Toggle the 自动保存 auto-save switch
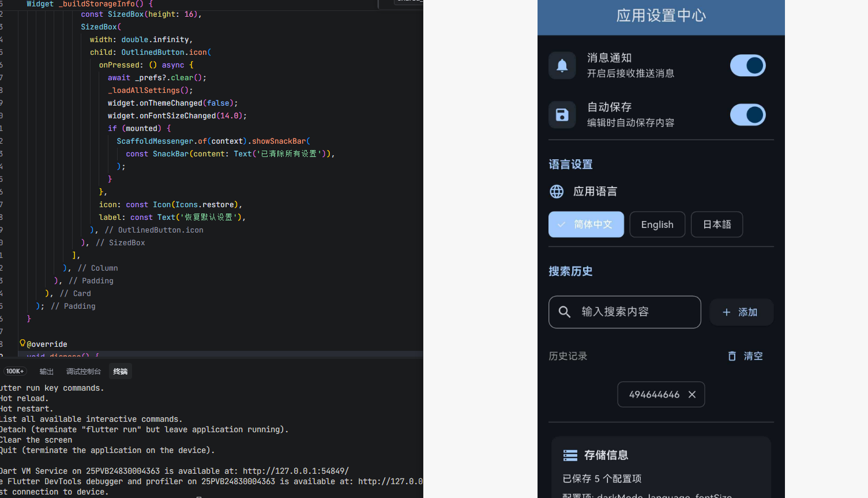The image size is (868, 498). pyautogui.click(x=747, y=115)
